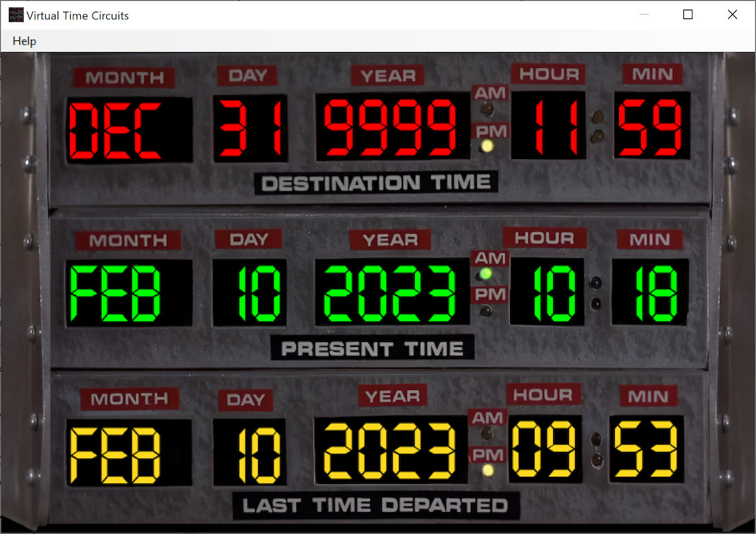Click the Present Time PM indicator light
This screenshot has height=534, width=756.
[x=485, y=311]
